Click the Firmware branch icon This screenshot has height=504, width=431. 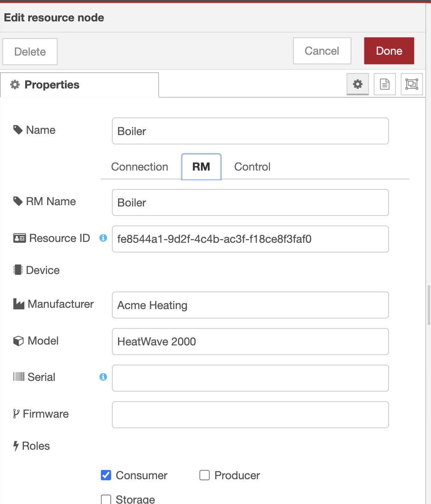coord(16,414)
